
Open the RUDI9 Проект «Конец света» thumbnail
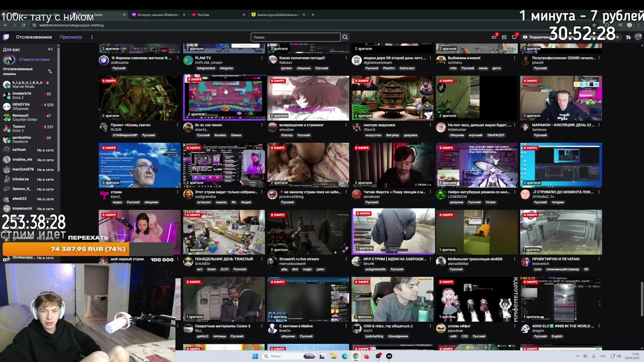139,98
